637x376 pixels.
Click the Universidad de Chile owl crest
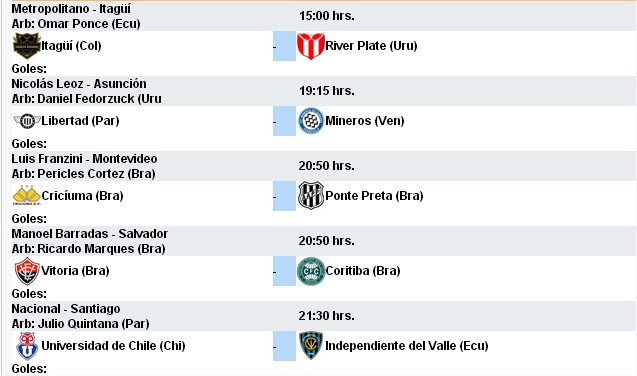coord(27,346)
